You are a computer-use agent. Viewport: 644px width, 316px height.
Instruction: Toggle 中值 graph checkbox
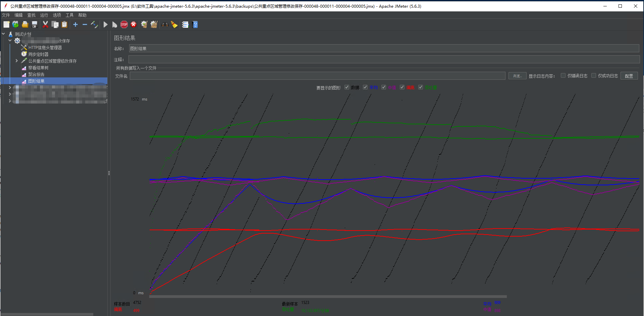(384, 87)
